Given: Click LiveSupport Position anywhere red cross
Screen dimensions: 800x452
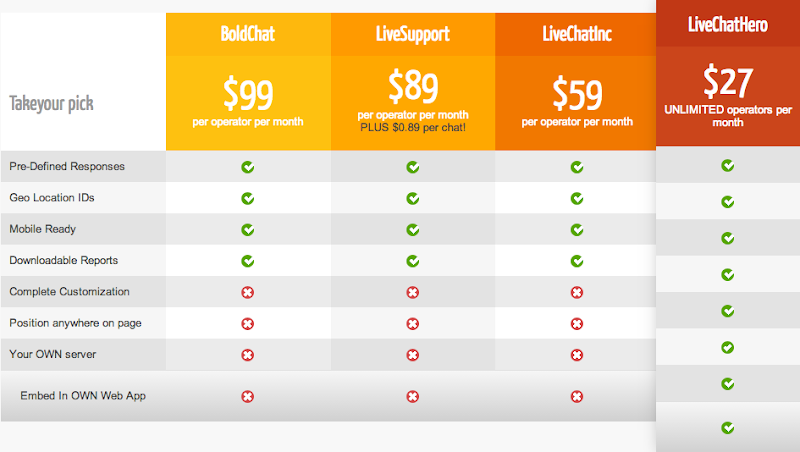Looking at the screenshot, I should pyautogui.click(x=412, y=323).
